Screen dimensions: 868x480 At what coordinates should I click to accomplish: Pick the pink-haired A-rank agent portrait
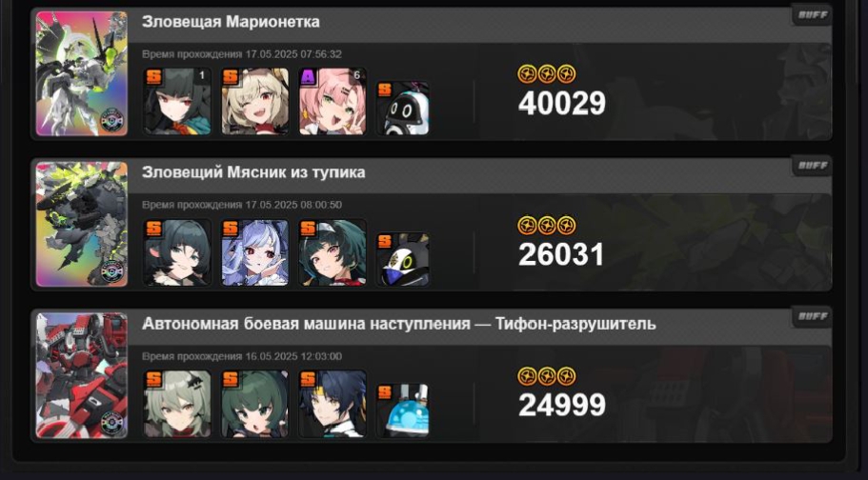[x=333, y=101]
